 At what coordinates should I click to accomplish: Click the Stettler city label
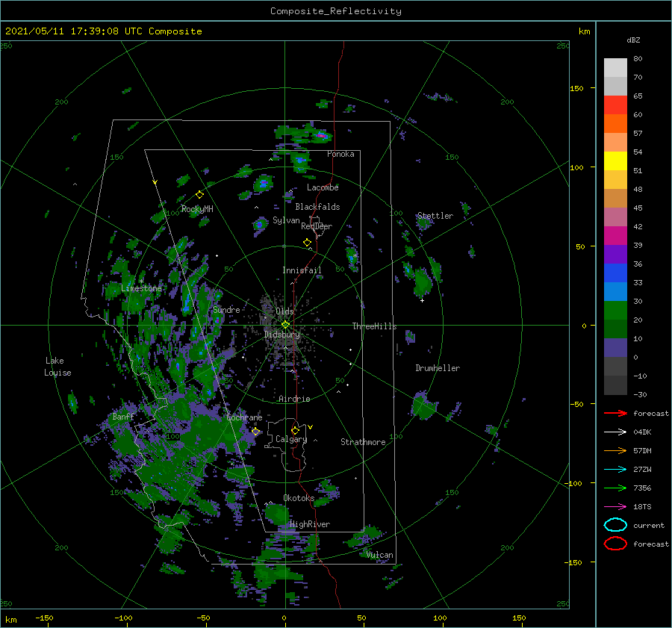[435, 216]
